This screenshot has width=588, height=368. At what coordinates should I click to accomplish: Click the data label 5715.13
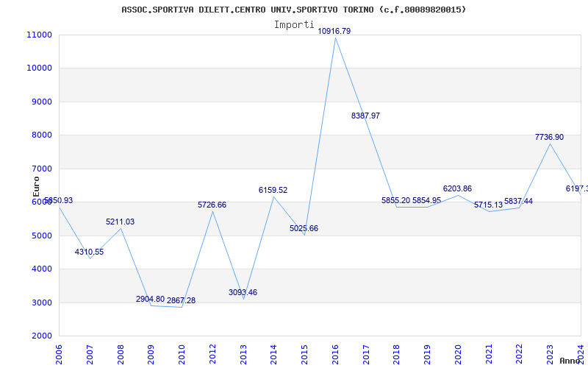click(488, 205)
